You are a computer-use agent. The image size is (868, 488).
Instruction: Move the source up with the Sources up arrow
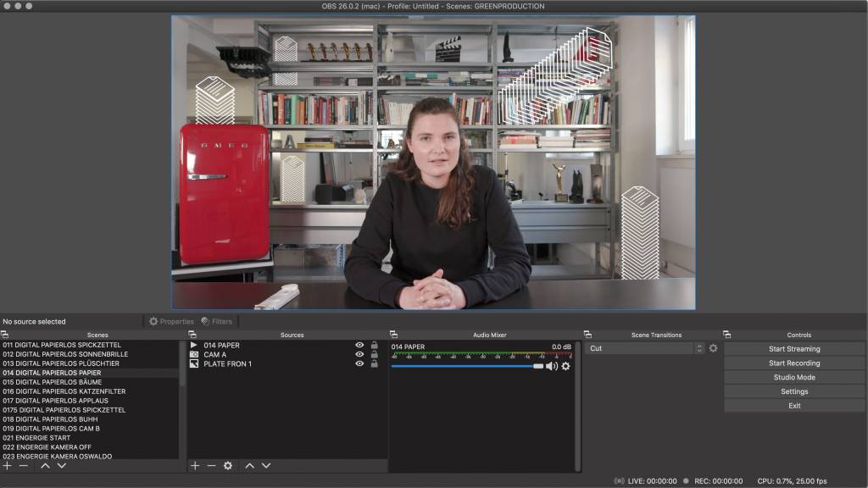(x=249, y=466)
